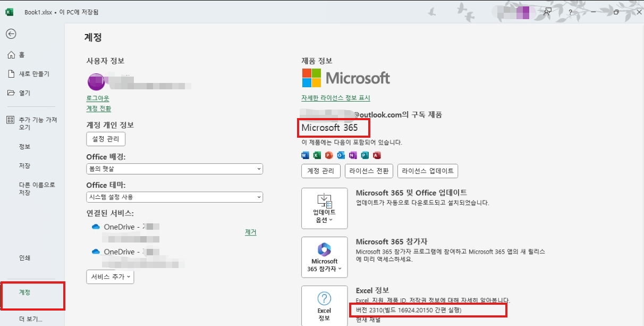Select 인쇄 in the left menu

point(24,258)
